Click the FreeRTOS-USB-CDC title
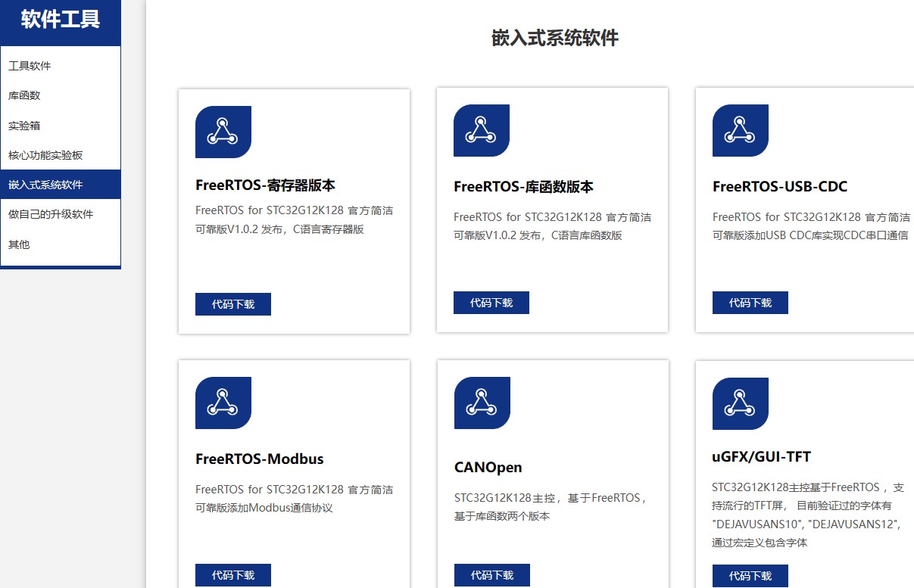 point(780,187)
